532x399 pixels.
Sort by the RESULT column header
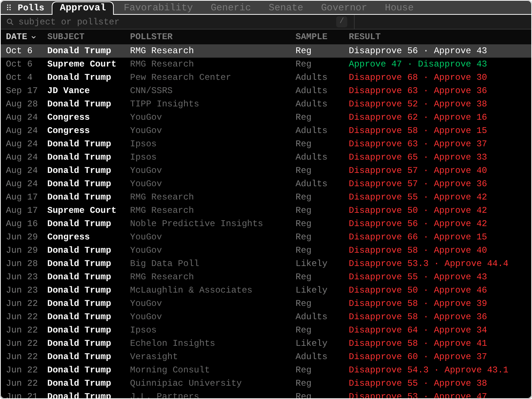[x=364, y=37]
